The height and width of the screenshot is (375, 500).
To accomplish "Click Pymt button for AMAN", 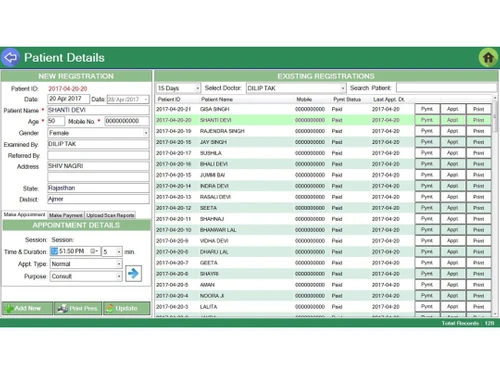I will [427, 285].
